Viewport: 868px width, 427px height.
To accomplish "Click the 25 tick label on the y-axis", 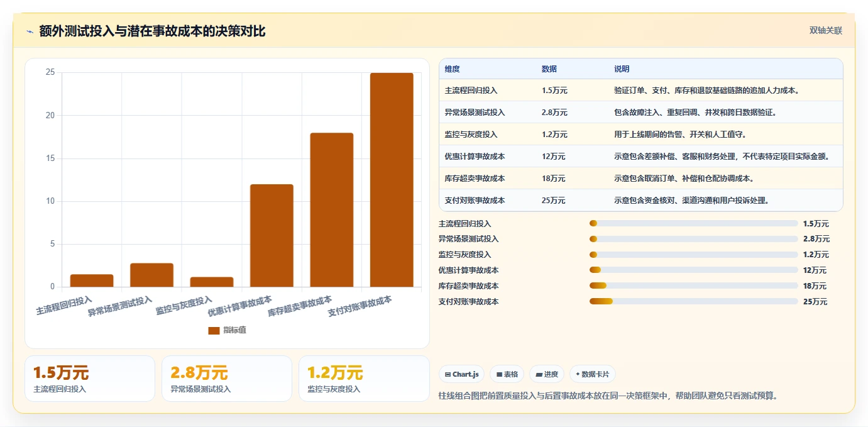I will click(x=50, y=72).
